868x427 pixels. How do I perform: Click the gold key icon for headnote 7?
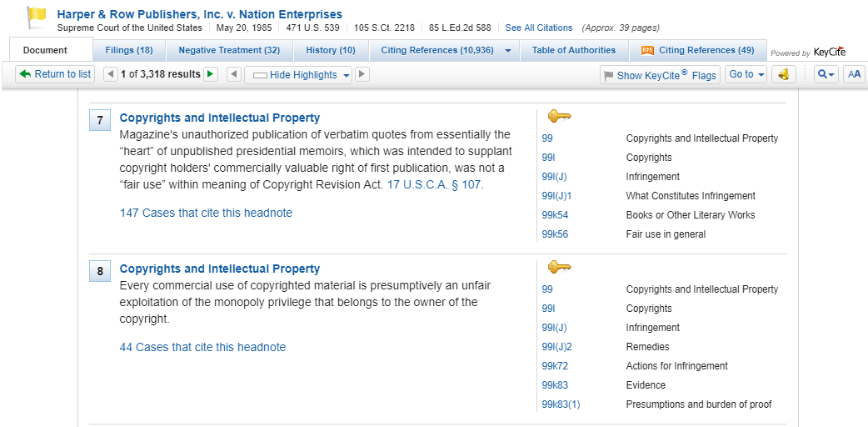click(559, 116)
